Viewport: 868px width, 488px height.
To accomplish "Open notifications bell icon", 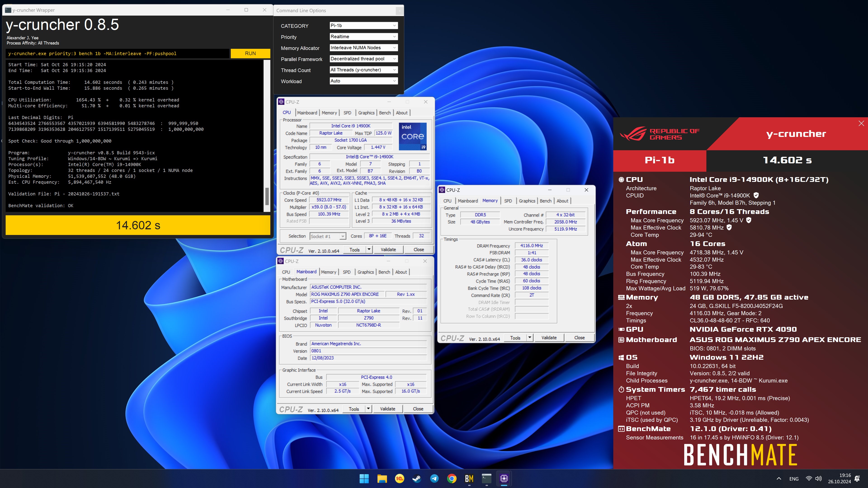I will point(858,479).
